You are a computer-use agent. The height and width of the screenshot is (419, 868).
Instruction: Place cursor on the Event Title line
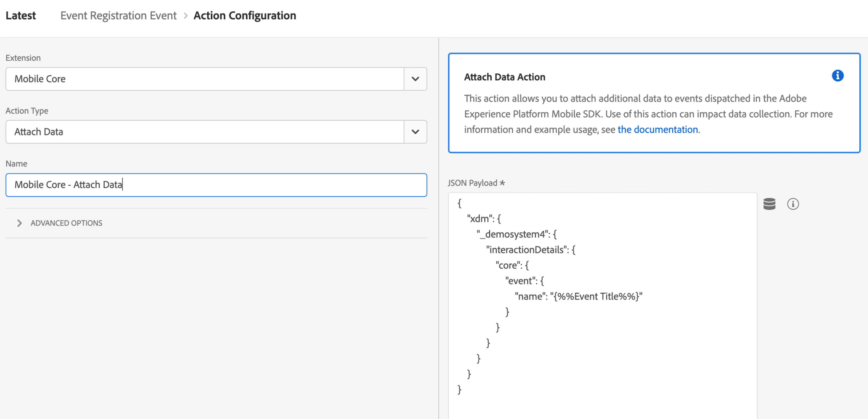(x=578, y=296)
